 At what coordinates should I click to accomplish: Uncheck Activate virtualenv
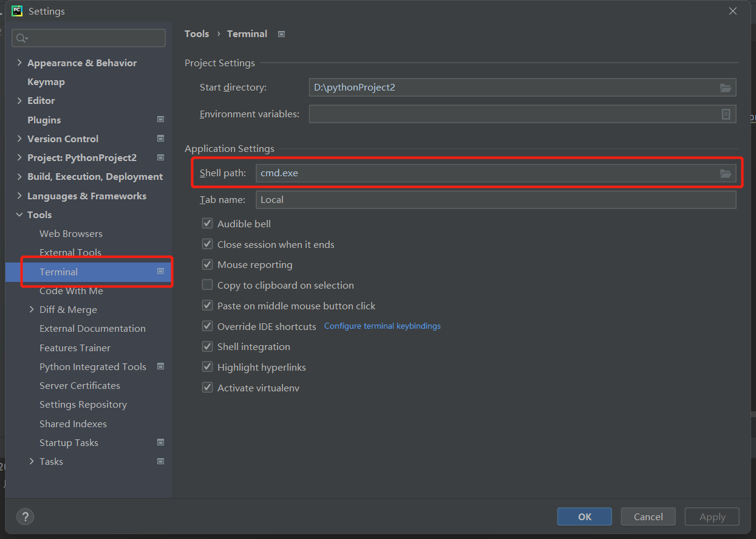tap(207, 387)
